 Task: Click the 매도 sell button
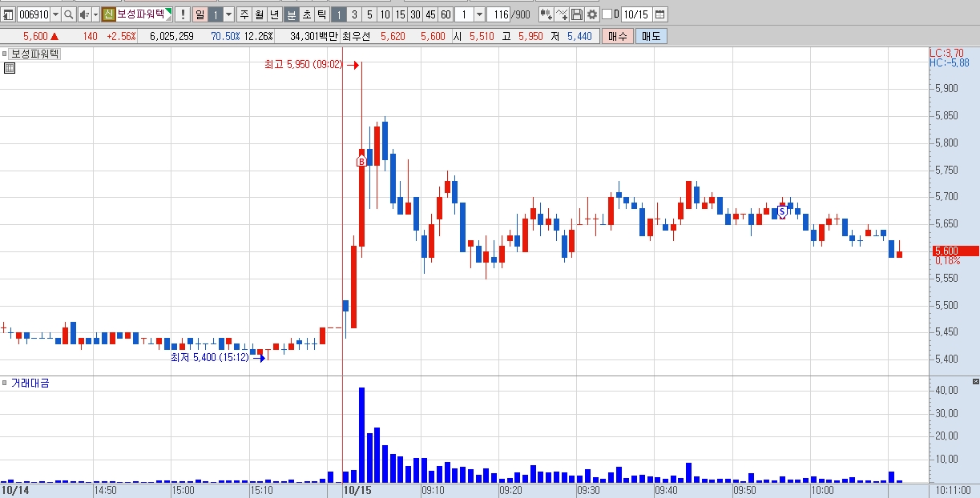click(651, 36)
